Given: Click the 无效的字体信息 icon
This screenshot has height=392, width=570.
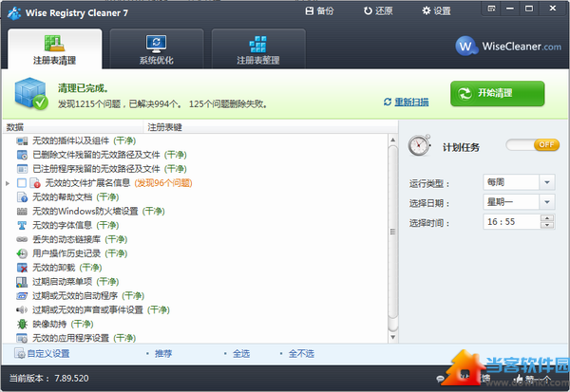Looking at the screenshot, I should coord(22,225).
